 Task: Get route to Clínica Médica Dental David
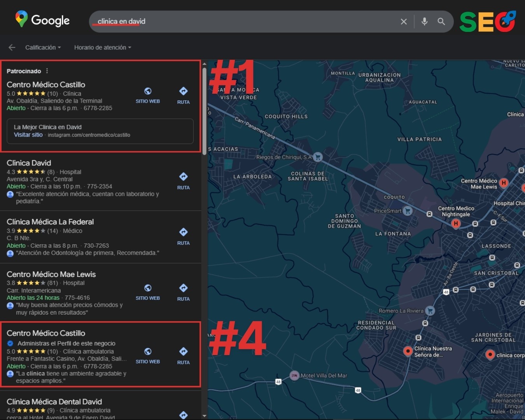(184, 415)
